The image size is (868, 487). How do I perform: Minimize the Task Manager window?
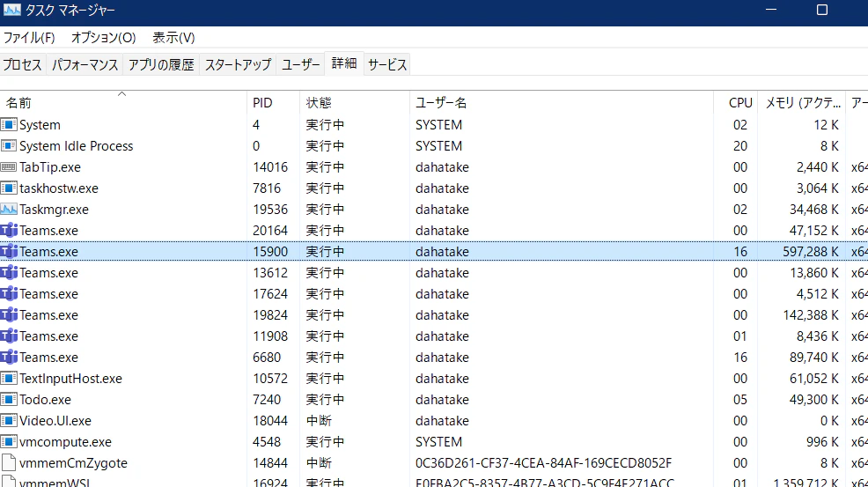(x=771, y=10)
